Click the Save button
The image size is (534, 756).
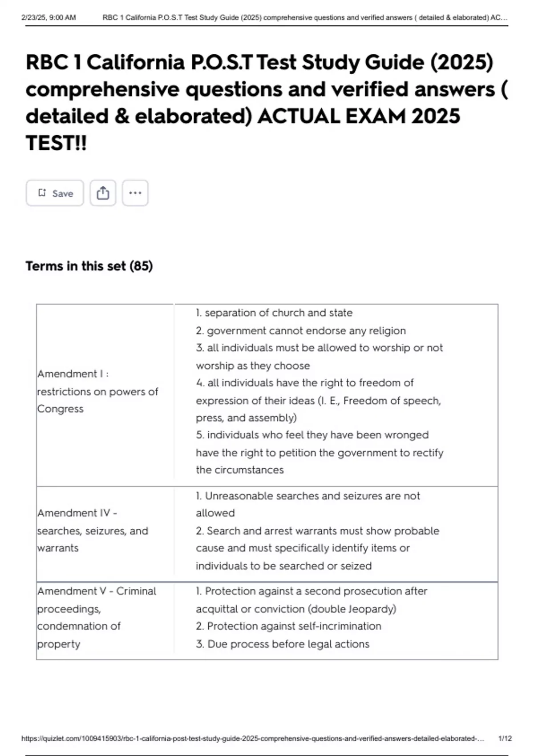(55, 193)
